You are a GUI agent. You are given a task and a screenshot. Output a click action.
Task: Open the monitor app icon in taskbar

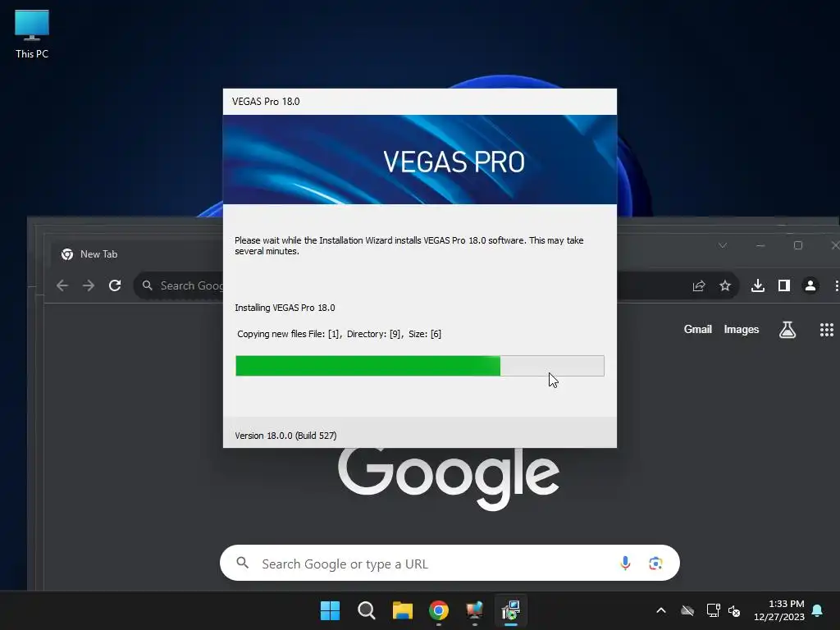(475, 610)
